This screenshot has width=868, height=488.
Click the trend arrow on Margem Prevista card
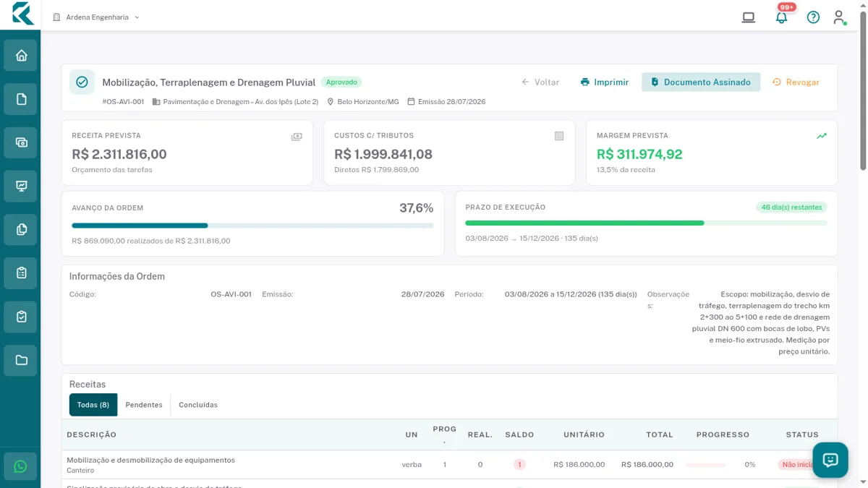(822, 136)
